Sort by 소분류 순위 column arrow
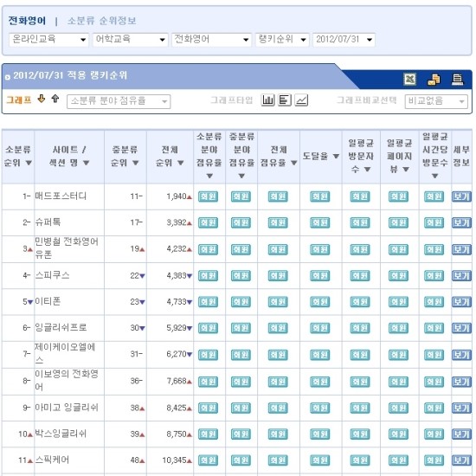The height and width of the screenshot is (476, 476). [29, 163]
